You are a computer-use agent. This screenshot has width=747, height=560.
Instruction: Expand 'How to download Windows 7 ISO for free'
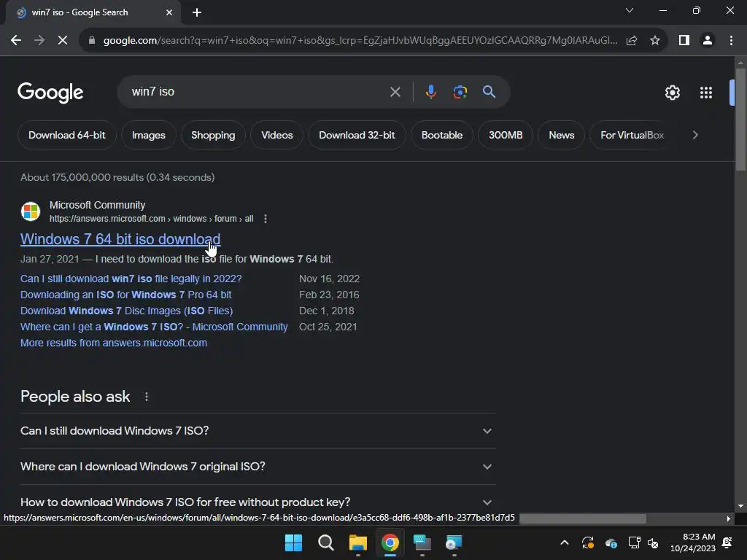[258, 502]
